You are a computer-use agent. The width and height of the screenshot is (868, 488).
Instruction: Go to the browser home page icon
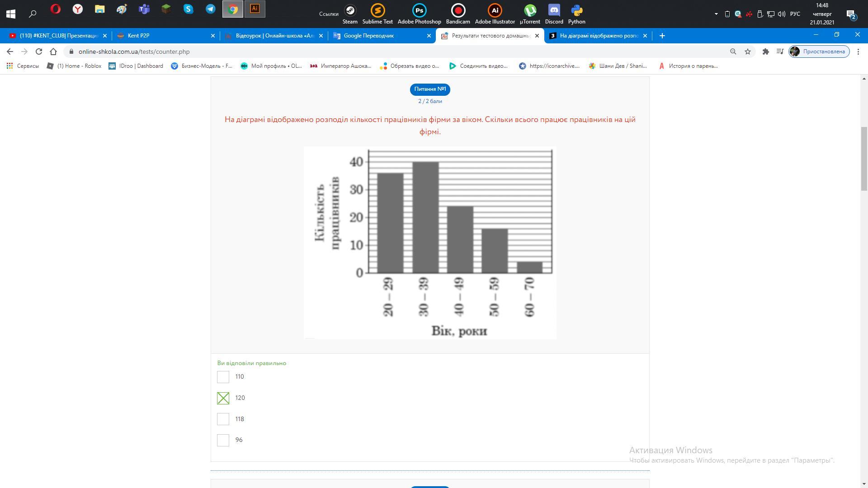coord(53,52)
